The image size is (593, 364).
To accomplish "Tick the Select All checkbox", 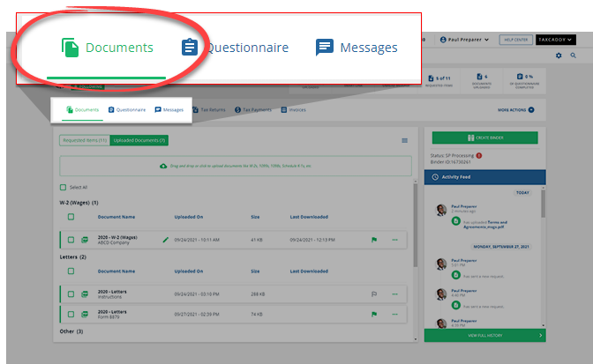I will pos(64,187).
